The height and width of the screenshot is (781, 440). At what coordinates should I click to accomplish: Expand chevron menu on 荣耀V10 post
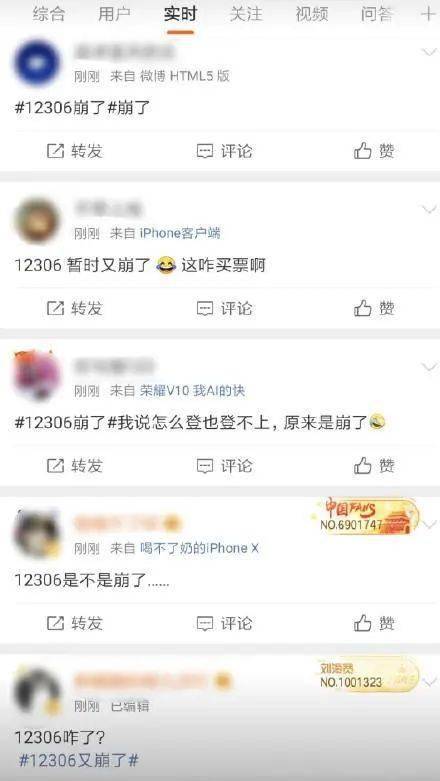[429, 367]
